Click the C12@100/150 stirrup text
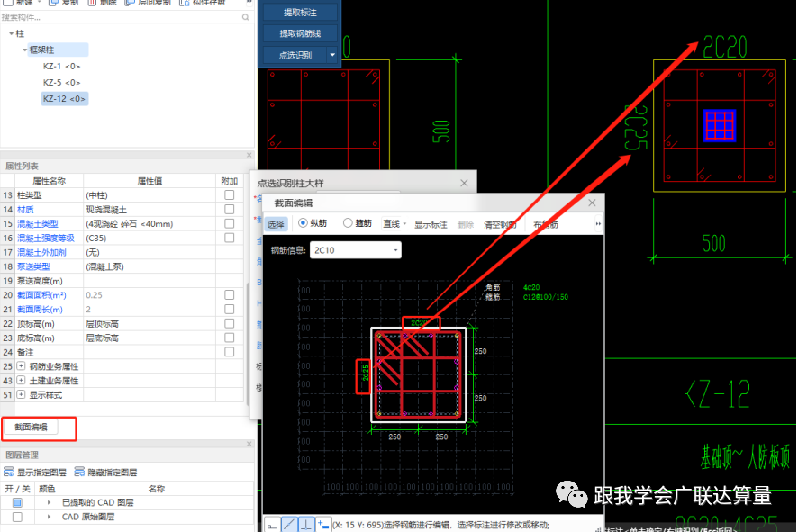This screenshot has height=532, width=798. (x=546, y=297)
